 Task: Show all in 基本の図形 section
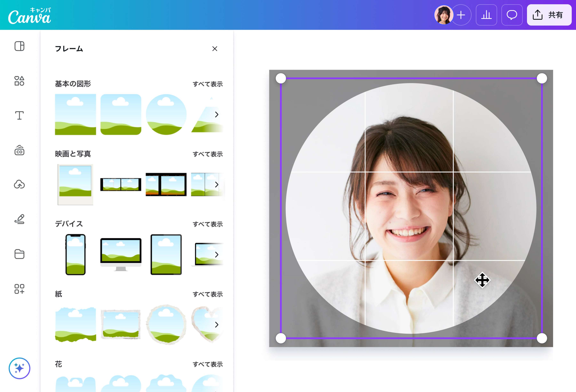click(x=208, y=84)
